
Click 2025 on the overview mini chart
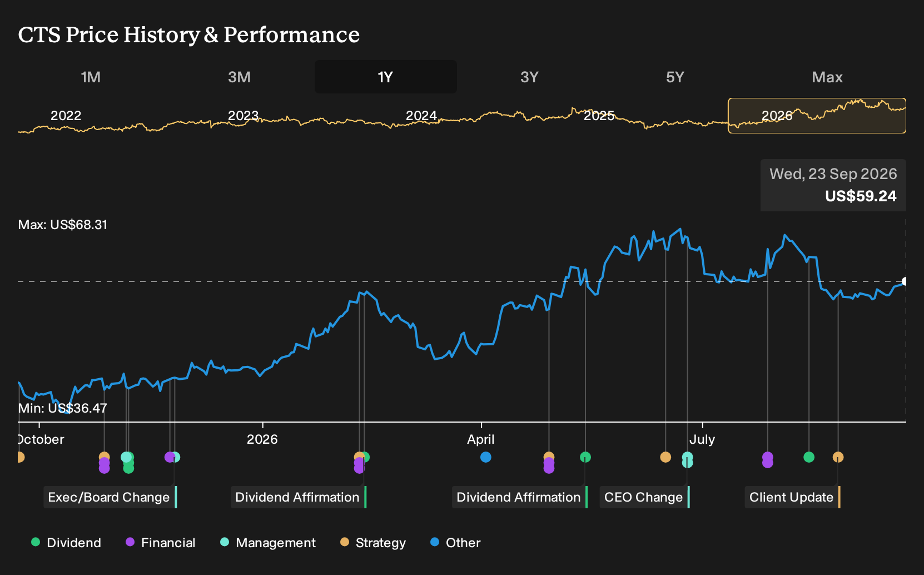coord(599,116)
